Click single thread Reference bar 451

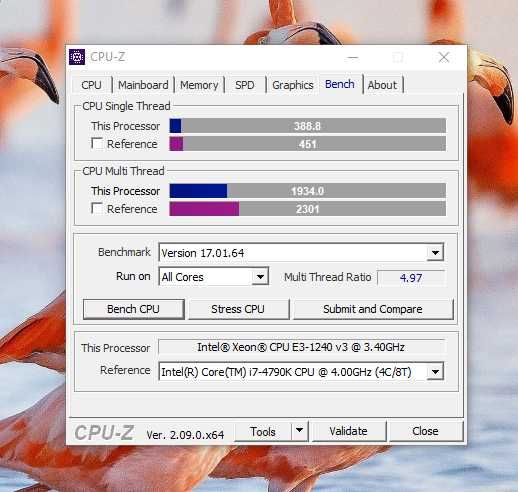click(x=307, y=144)
